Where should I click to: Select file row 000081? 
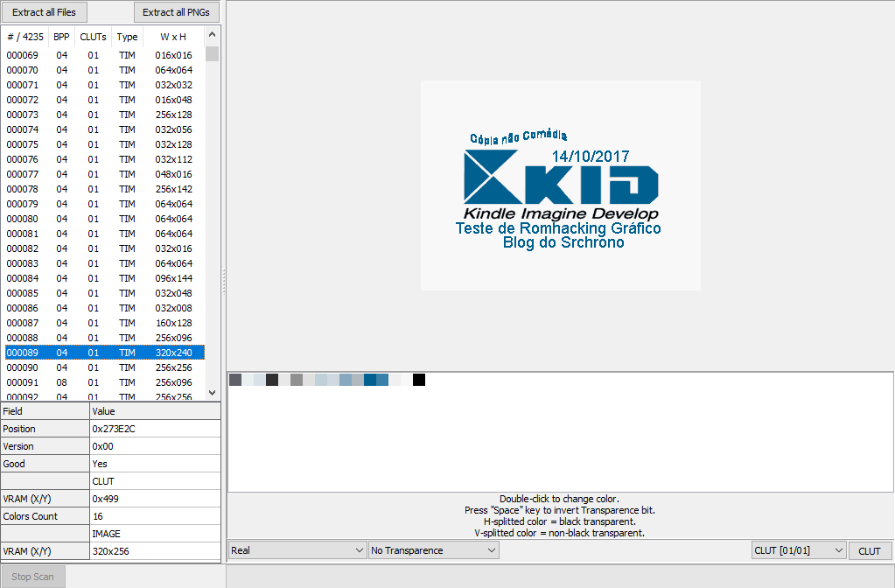click(x=104, y=234)
